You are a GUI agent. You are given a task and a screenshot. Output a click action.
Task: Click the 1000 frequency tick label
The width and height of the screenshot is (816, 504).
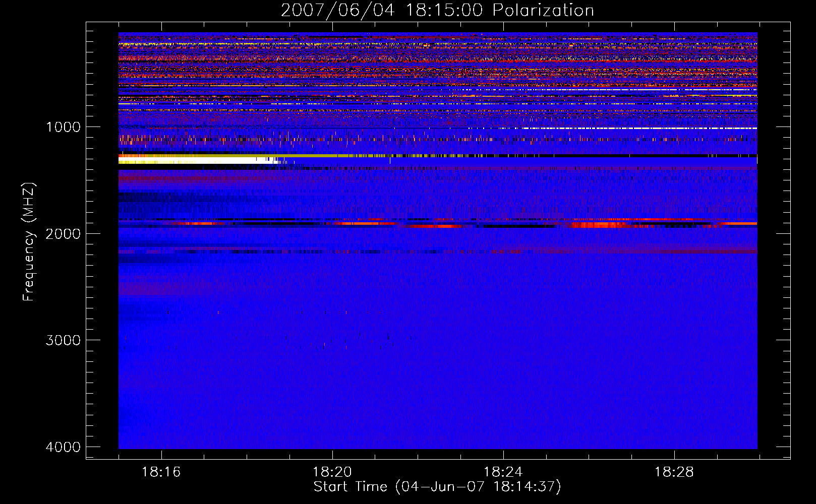click(x=63, y=127)
